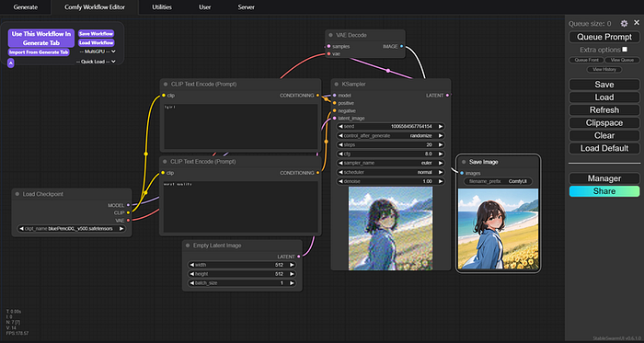Click the Load Workflow button
The image size is (644, 343).
(x=96, y=42)
